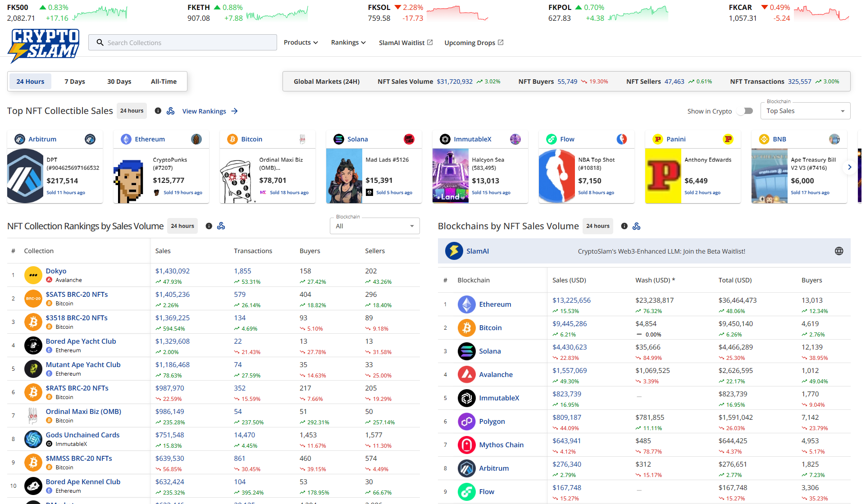Open the $RATS BRC-20 NFTs link
The image size is (866, 504).
[77, 388]
